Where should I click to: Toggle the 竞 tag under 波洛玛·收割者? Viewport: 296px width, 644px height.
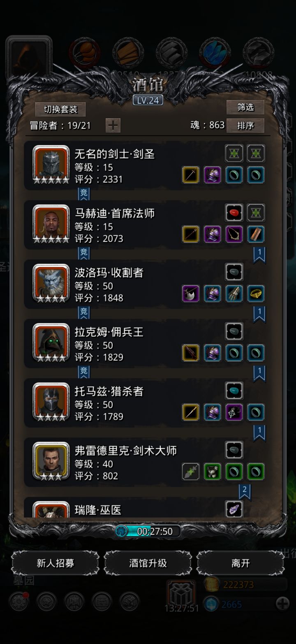(84, 313)
